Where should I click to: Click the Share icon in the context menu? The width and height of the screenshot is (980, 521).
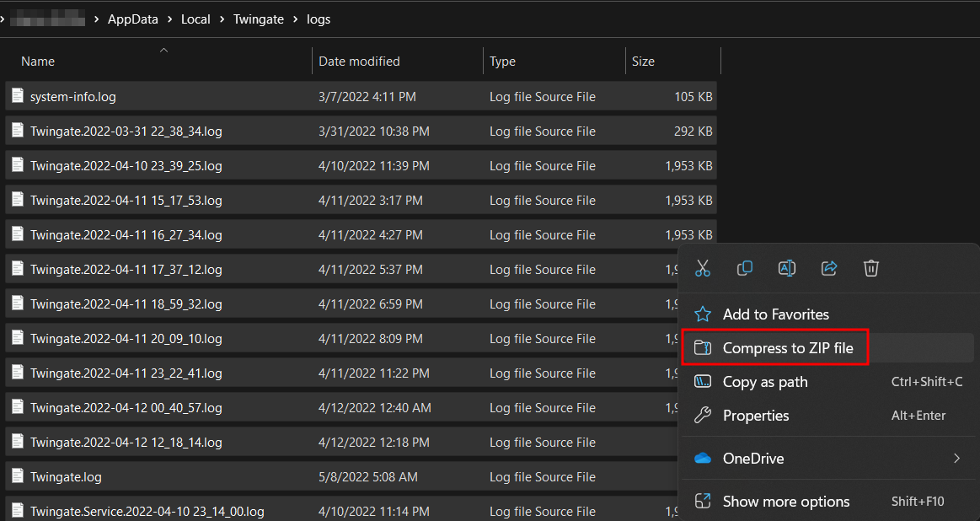tap(829, 268)
